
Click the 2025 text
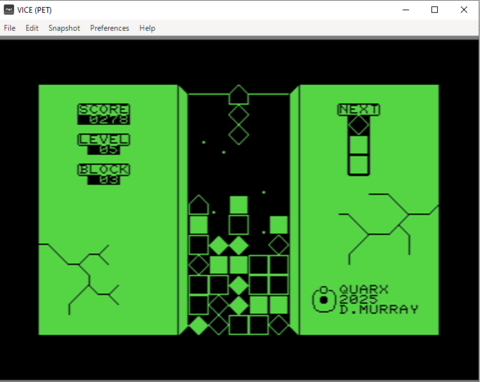click(359, 299)
